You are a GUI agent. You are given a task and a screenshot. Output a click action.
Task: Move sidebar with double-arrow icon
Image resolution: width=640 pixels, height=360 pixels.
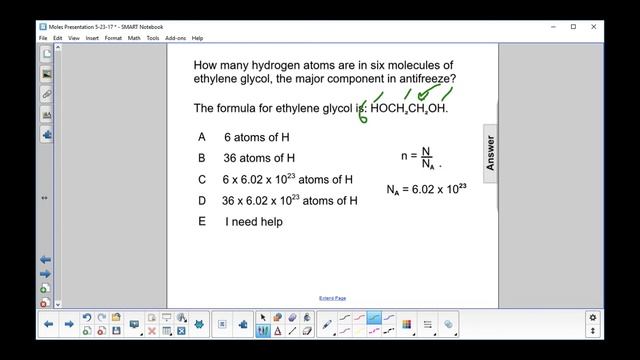[44, 198]
